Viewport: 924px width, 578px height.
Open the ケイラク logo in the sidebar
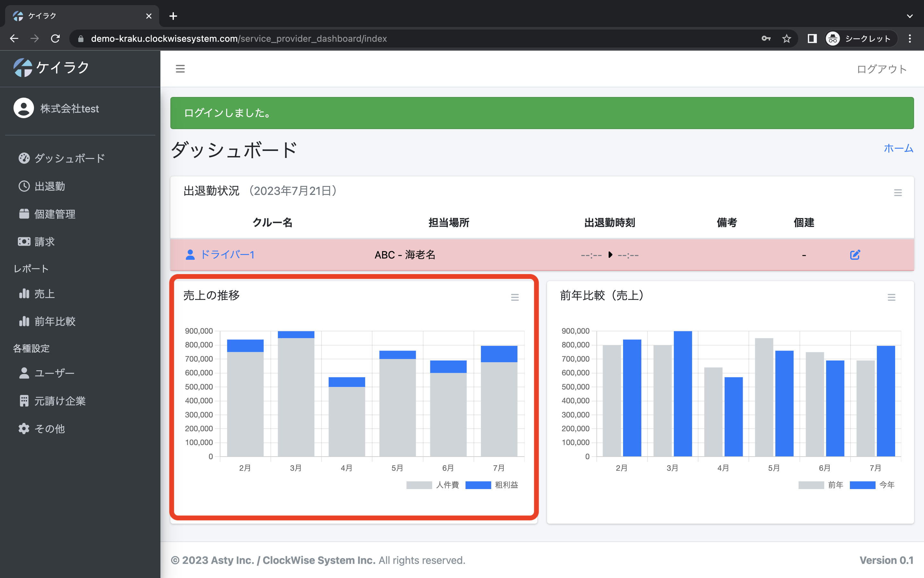[x=51, y=68]
